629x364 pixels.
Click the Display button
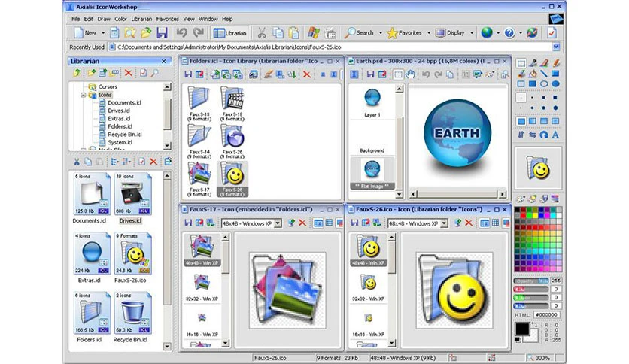[451, 33]
